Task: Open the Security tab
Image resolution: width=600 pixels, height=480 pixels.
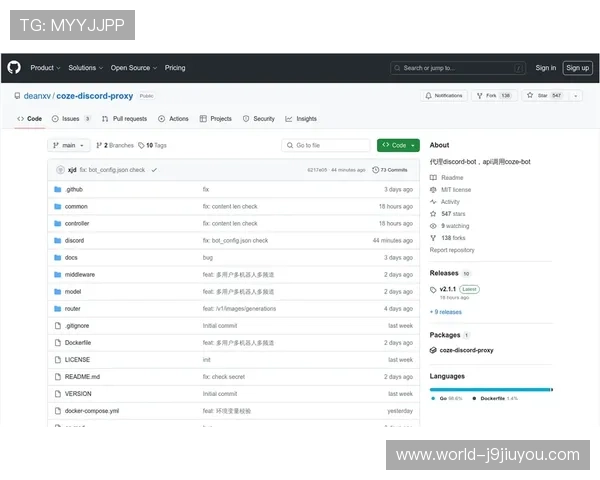Action: (259, 118)
